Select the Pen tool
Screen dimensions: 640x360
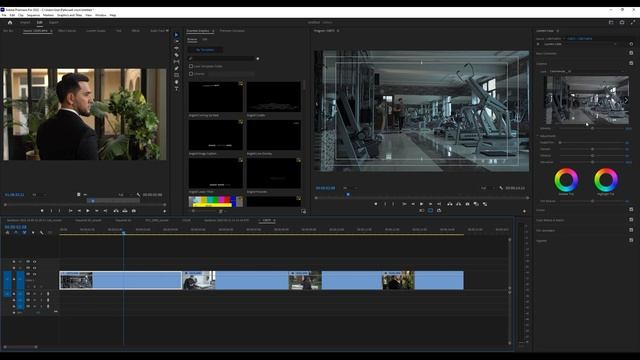tap(176, 69)
